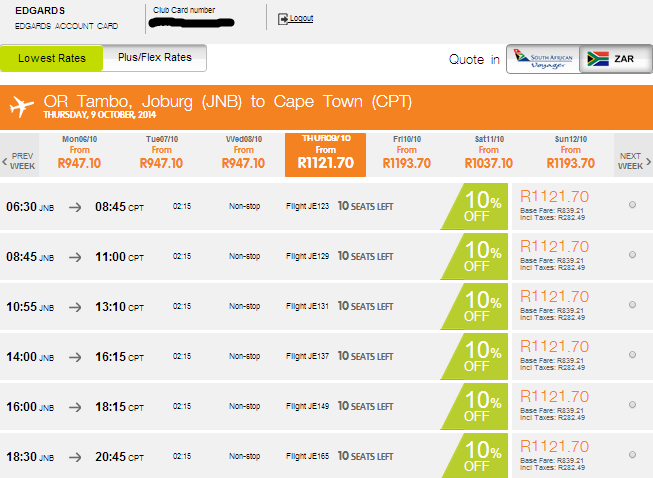
Task: Click 18:15 CPT arrival time
Action: click(120, 407)
